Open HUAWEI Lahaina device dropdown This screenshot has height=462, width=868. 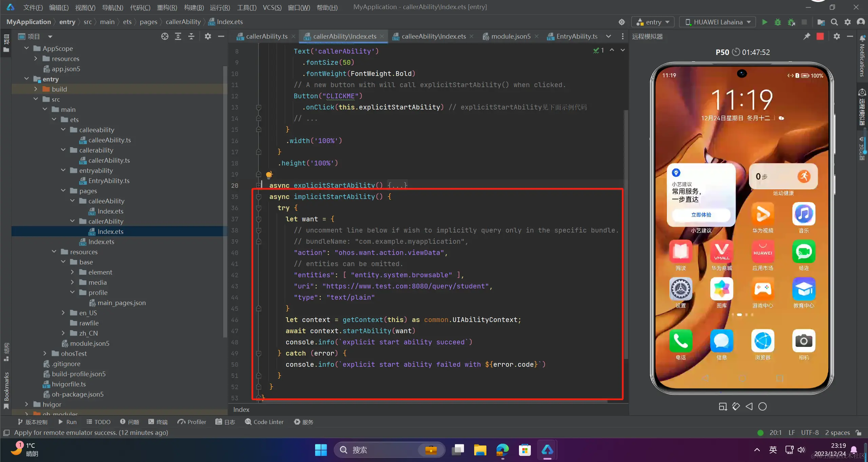[x=718, y=22]
